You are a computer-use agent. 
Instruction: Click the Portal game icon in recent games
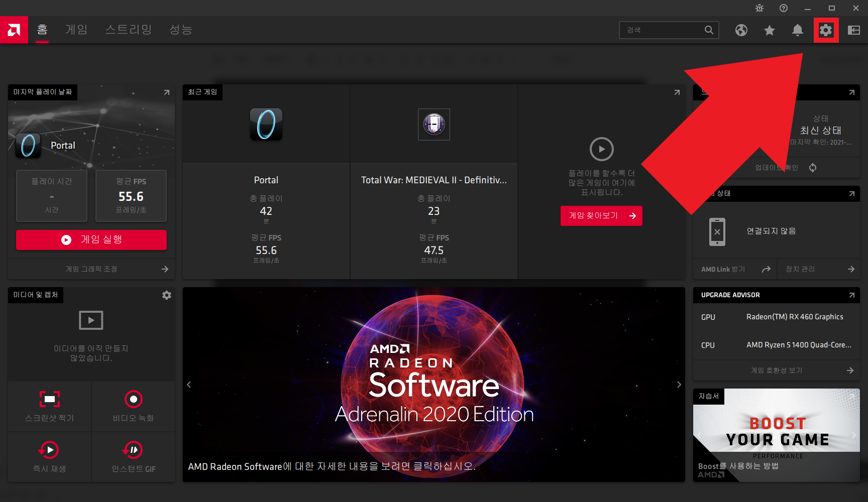point(266,124)
